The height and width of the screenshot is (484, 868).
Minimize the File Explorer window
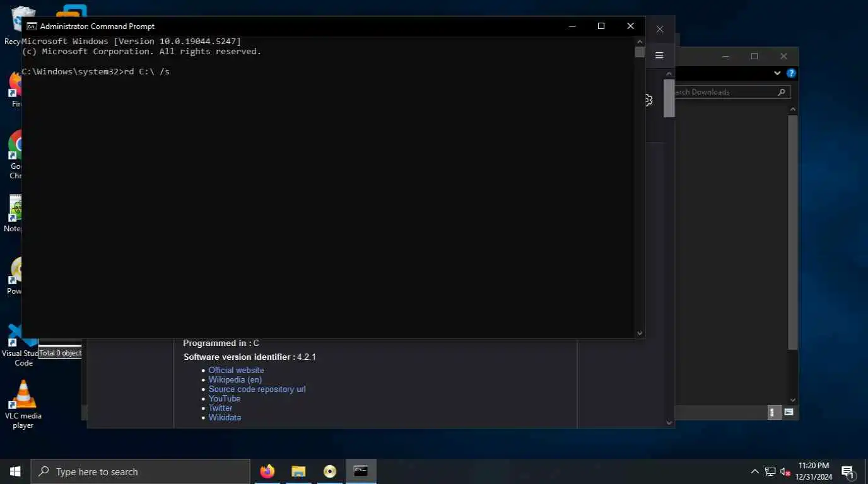tap(725, 56)
